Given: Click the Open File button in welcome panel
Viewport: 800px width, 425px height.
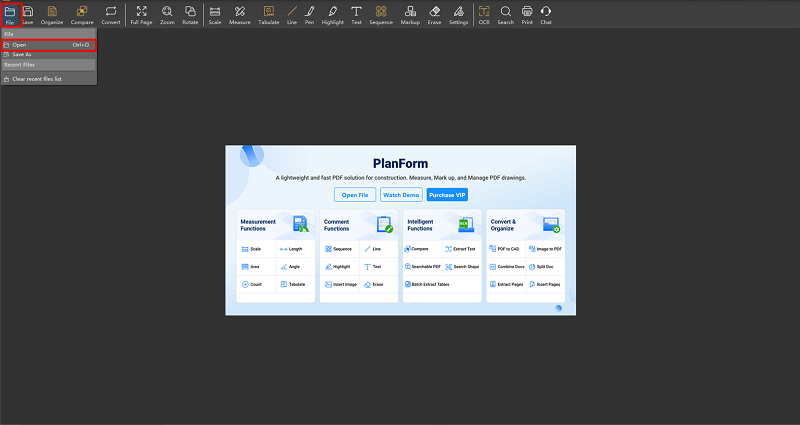Looking at the screenshot, I should 355,195.
